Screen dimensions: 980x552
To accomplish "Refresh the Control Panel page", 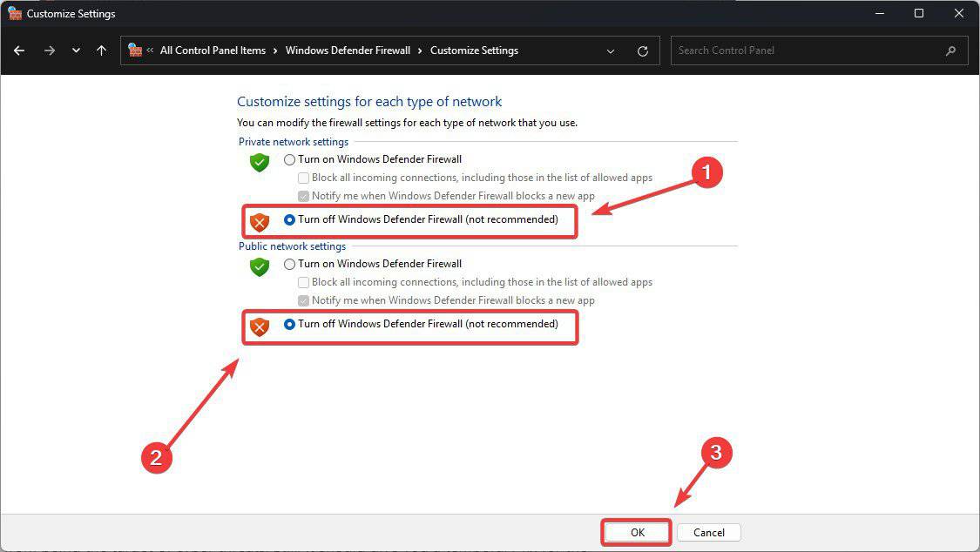I will click(643, 51).
